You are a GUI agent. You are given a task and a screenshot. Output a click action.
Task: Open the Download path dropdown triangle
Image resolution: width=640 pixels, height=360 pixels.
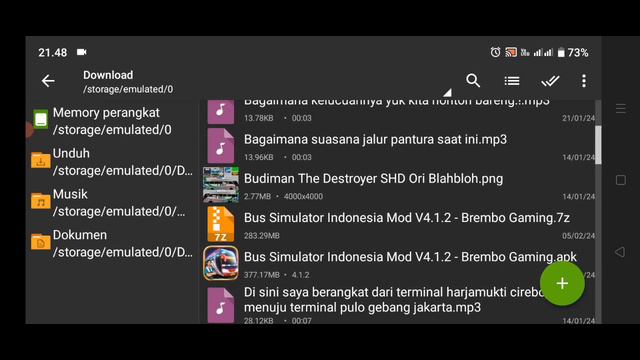(x=447, y=93)
